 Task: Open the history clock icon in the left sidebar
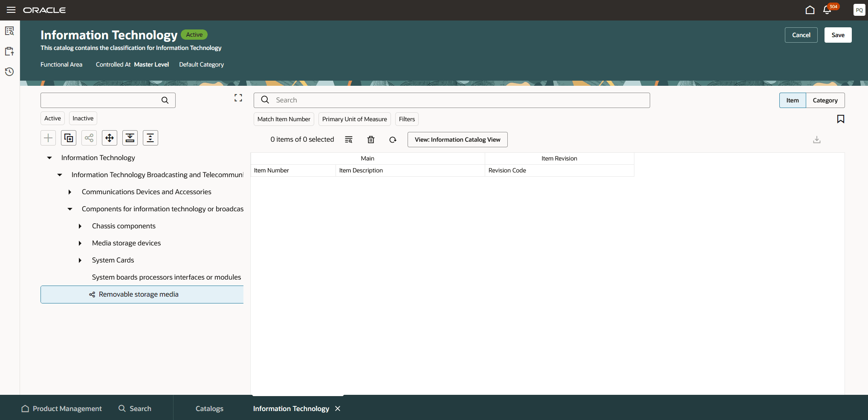[x=9, y=72]
